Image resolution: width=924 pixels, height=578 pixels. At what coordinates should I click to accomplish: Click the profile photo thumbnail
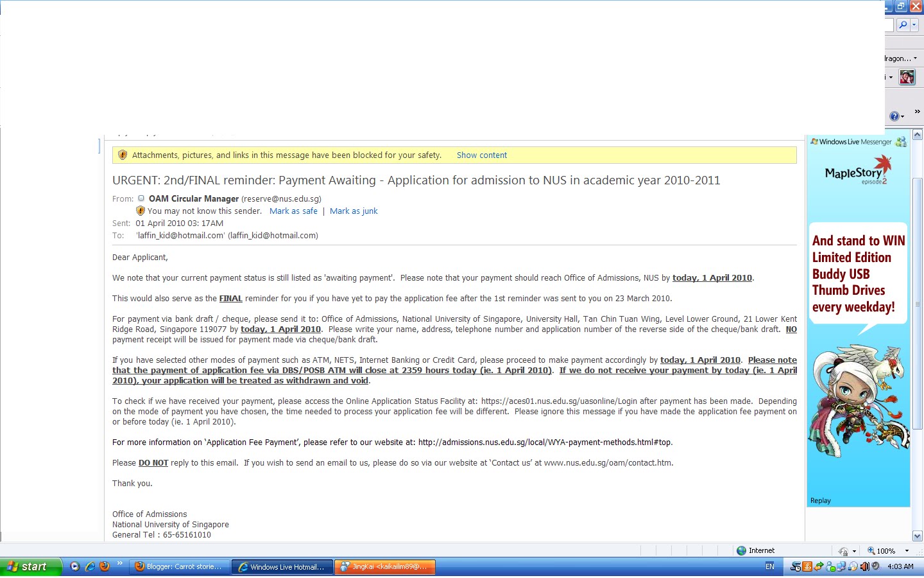907,77
